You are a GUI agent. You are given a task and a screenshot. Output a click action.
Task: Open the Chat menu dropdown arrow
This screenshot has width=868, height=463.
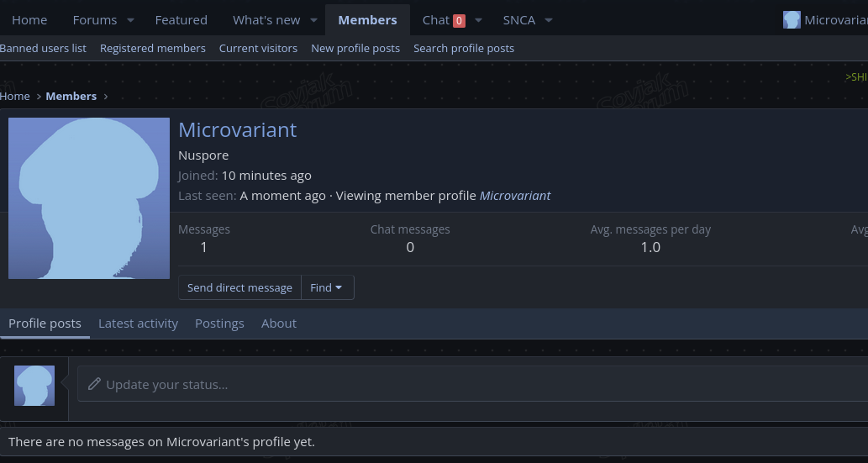pyautogui.click(x=478, y=20)
